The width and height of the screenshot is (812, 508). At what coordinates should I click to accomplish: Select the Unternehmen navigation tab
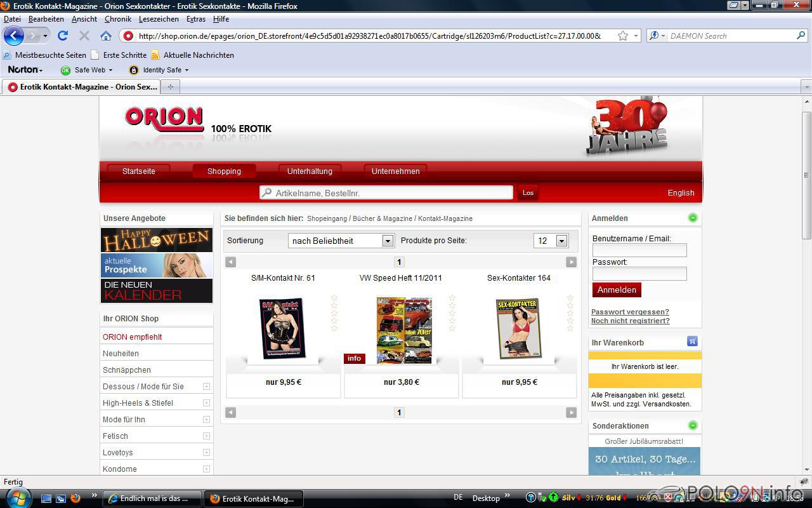click(395, 171)
